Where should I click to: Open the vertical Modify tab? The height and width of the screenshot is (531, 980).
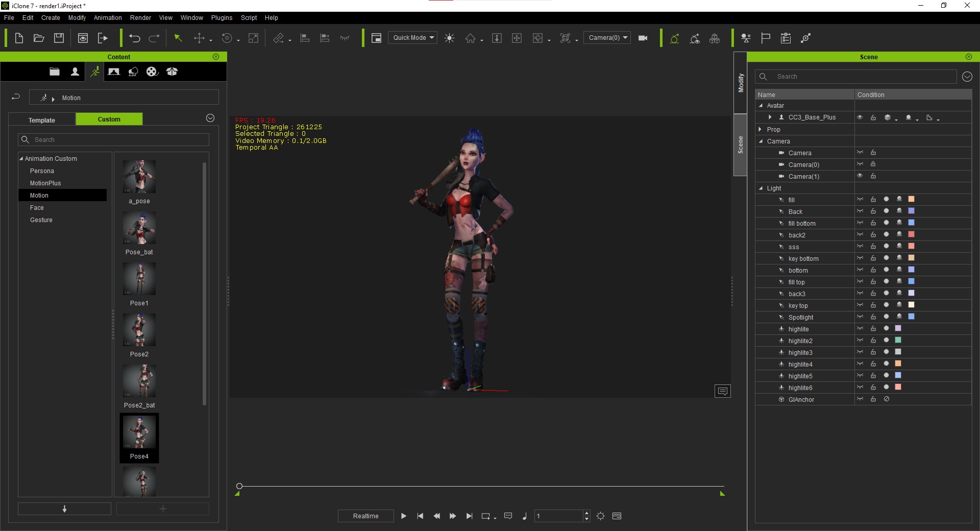click(x=740, y=83)
